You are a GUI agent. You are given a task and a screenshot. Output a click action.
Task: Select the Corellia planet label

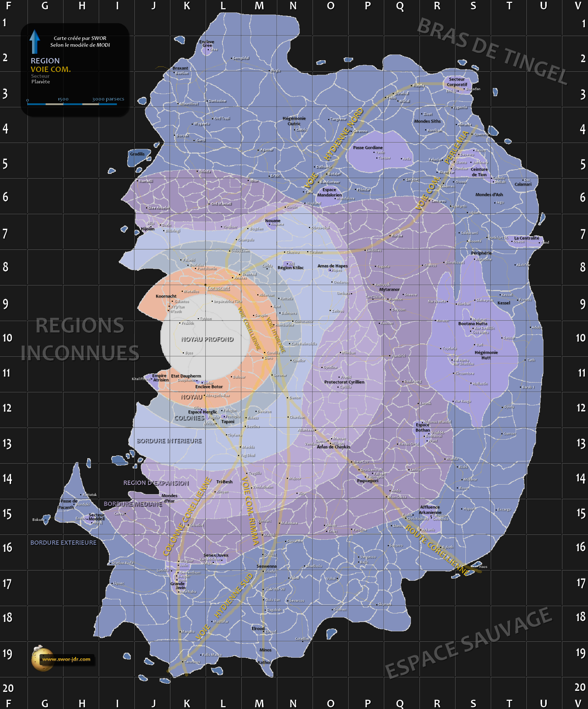(273, 353)
